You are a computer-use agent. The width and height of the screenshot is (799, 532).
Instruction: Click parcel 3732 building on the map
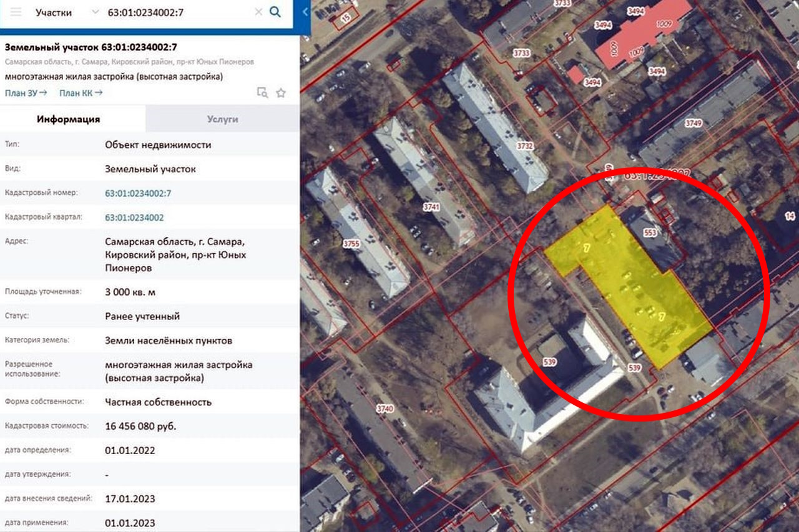coord(496,128)
